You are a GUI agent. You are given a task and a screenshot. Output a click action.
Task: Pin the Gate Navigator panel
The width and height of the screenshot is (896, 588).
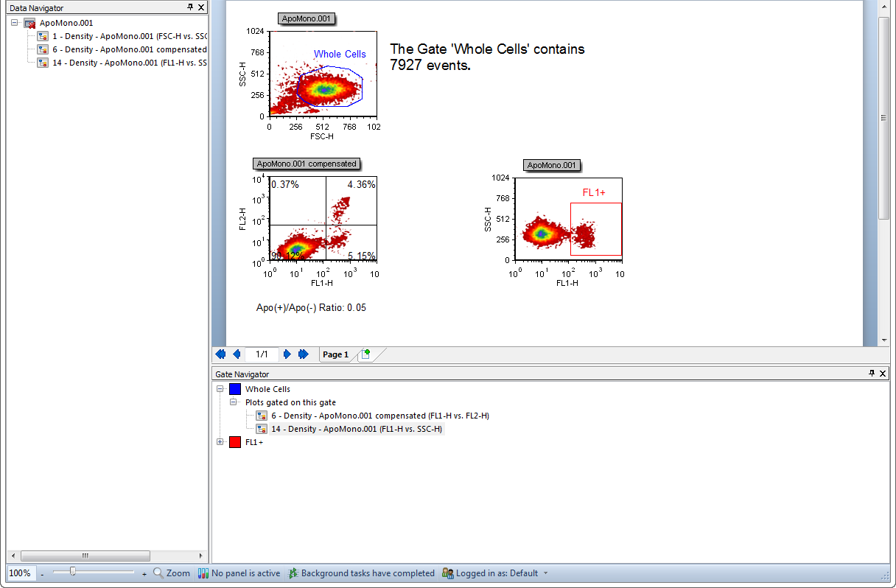click(x=872, y=374)
